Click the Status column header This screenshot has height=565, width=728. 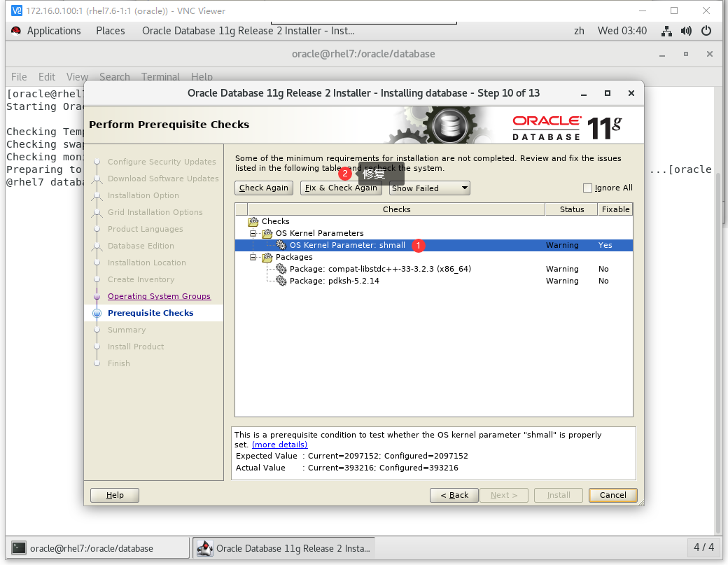571,209
